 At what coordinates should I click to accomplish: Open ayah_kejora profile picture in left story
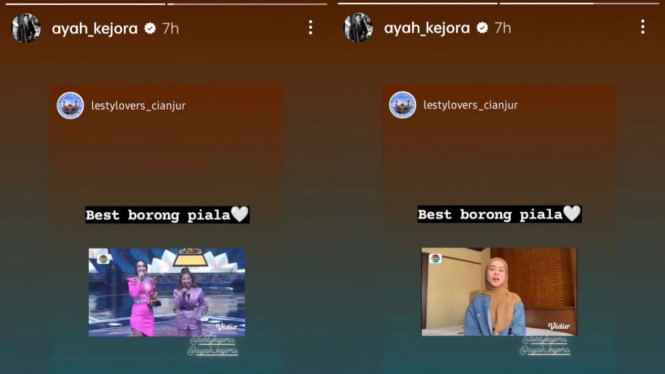click(26, 28)
